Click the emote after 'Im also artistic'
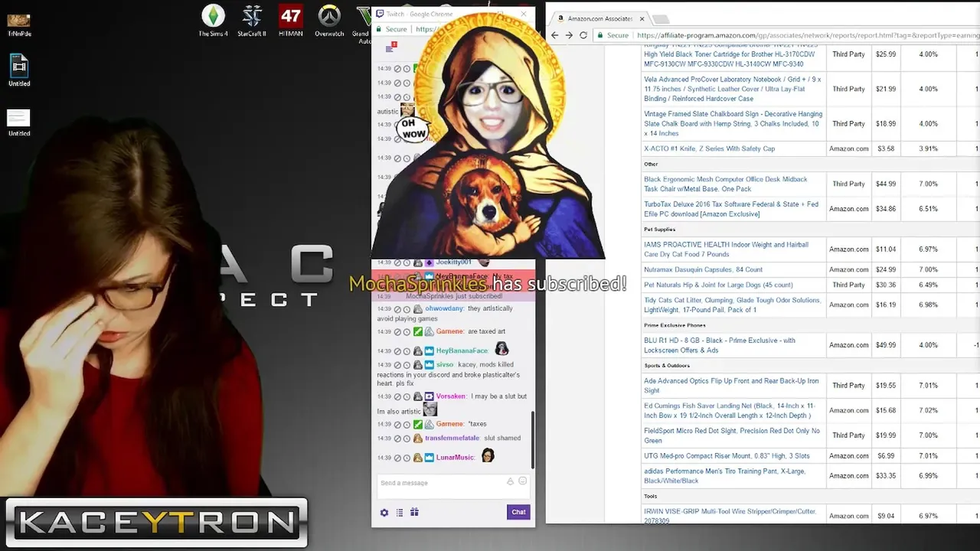The image size is (980, 551). pyautogui.click(x=430, y=410)
